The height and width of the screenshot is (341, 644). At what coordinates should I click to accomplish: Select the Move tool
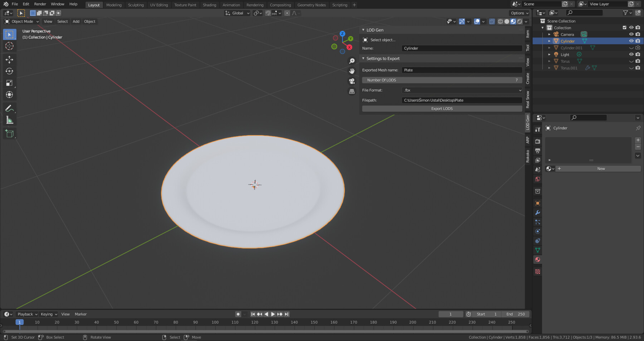coord(9,60)
